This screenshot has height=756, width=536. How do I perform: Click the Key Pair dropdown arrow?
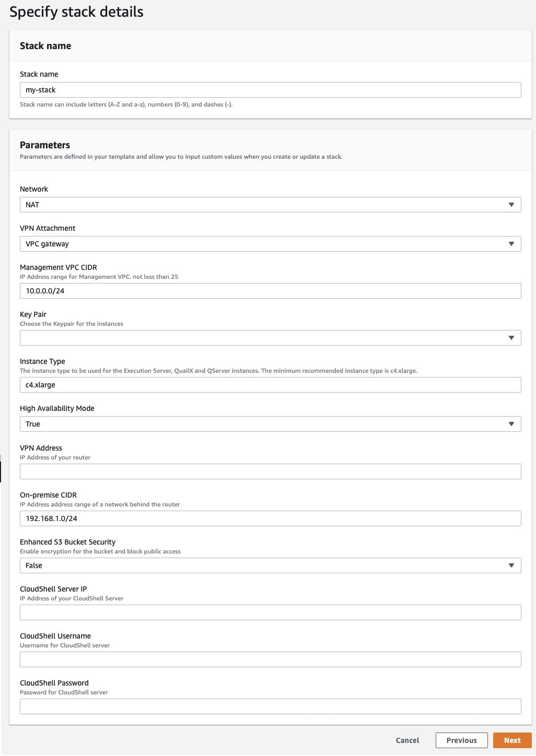click(511, 338)
